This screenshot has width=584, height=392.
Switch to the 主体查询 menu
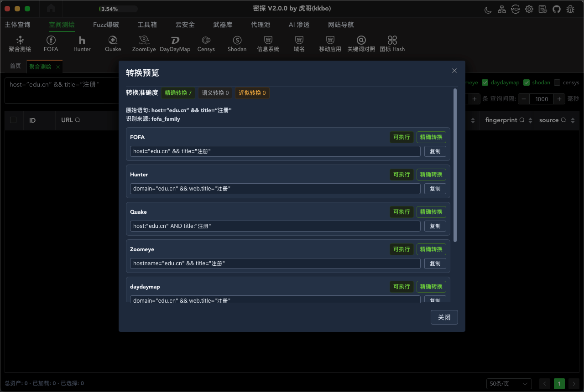18,25
